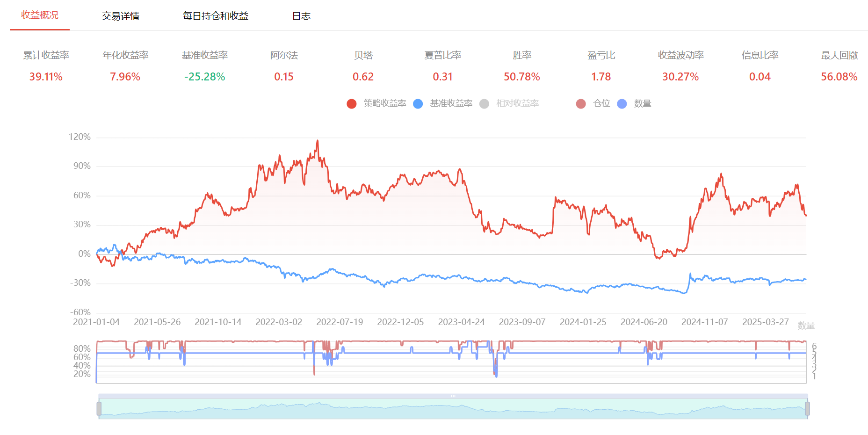The image size is (868, 435).
Task: Go to the 日志 tab
Action: tap(301, 16)
